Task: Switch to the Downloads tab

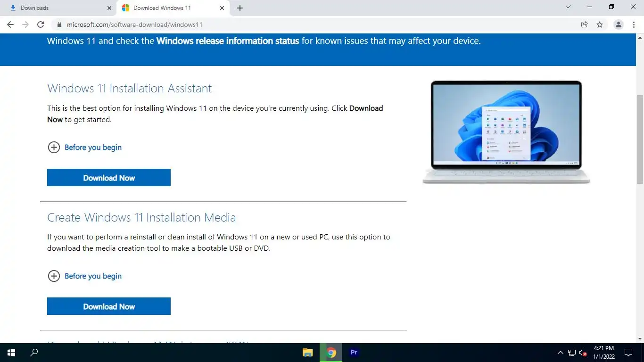Action: (x=58, y=8)
